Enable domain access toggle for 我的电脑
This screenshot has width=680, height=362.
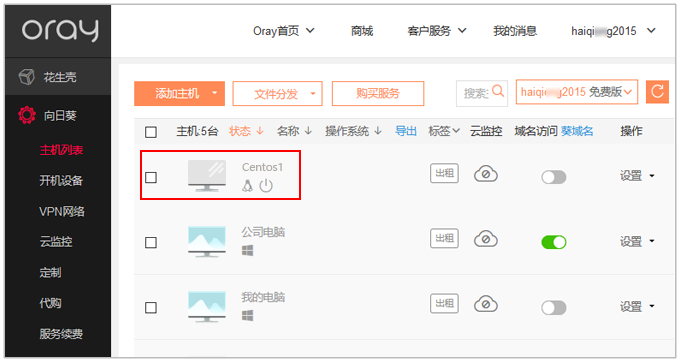pyautogui.click(x=554, y=307)
